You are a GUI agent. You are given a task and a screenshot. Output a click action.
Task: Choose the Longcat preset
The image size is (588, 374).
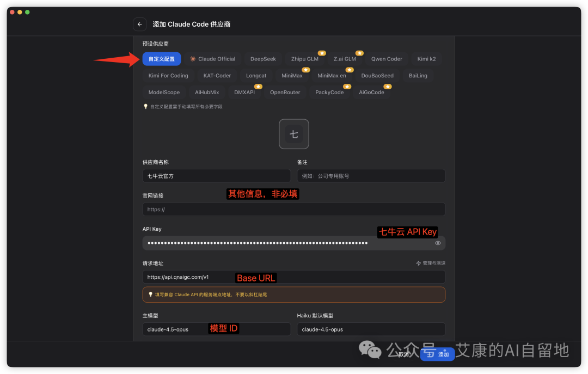(256, 76)
